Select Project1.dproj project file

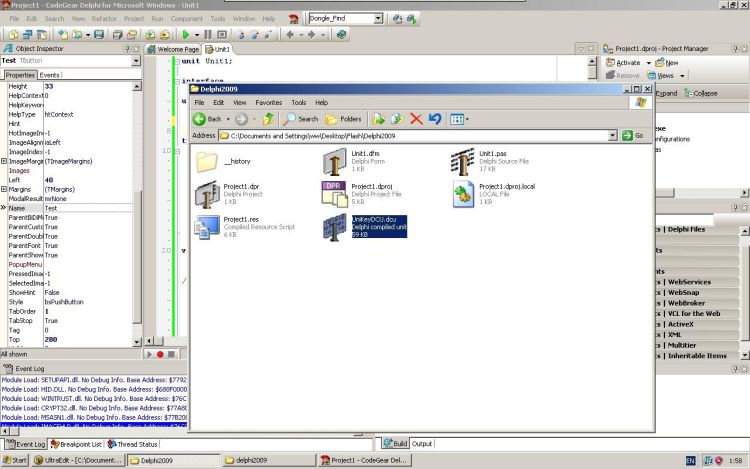[362, 194]
